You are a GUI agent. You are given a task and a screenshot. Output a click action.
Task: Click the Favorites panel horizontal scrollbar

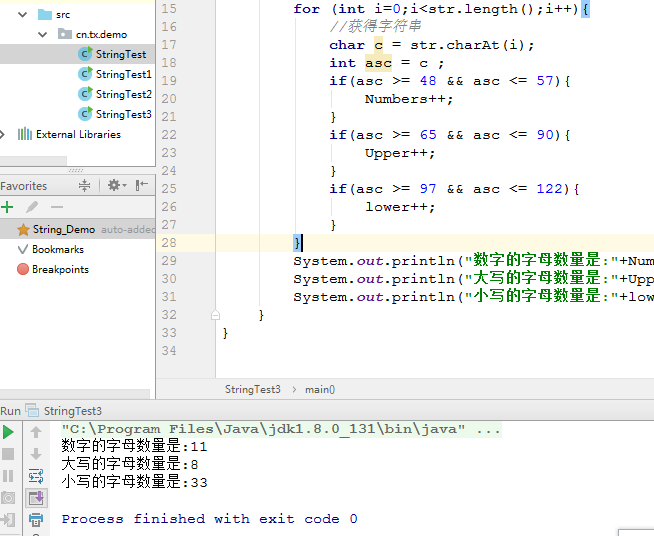tap(75, 394)
